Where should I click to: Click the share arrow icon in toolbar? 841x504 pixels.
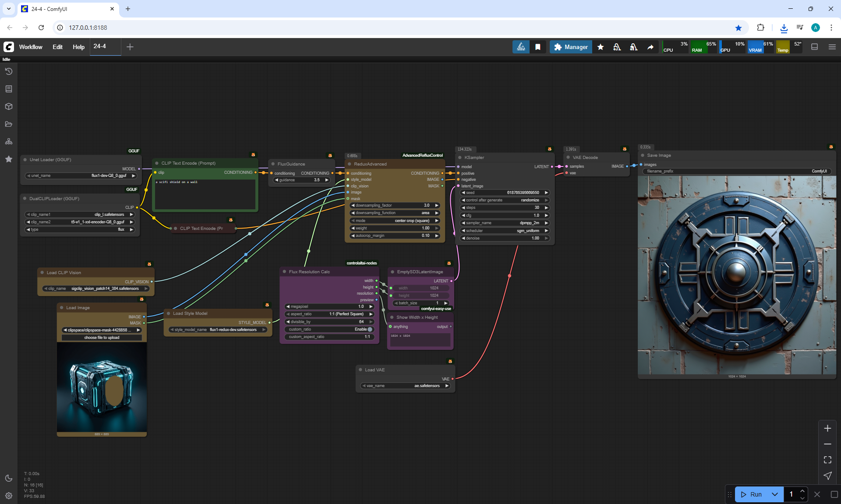tap(650, 47)
